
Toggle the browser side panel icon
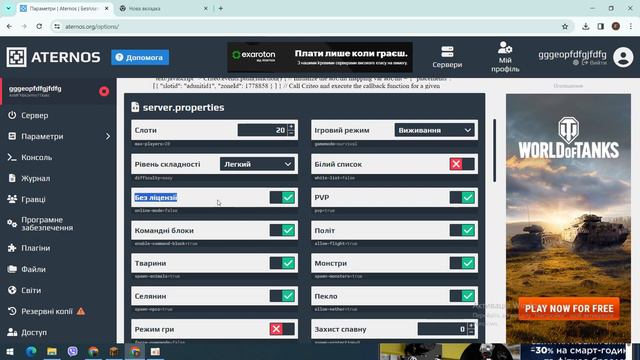(x=601, y=27)
